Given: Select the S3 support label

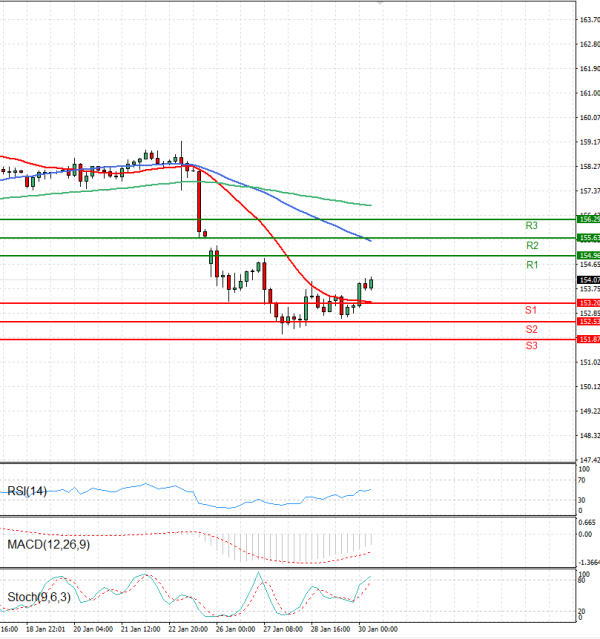Looking at the screenshot, I should 532,346.
